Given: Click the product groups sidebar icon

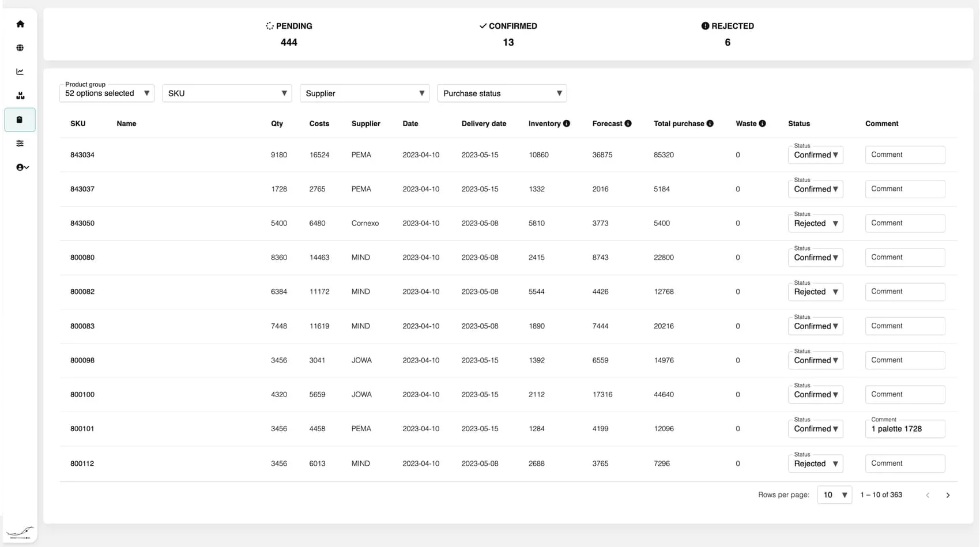Looking at the screenshot, I should tap(20, 96).
